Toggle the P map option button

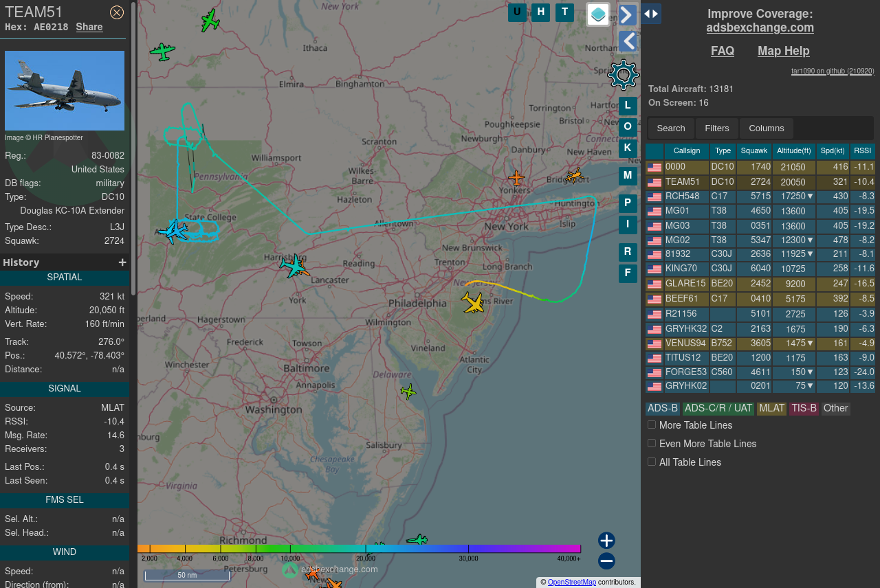(628, 203)
